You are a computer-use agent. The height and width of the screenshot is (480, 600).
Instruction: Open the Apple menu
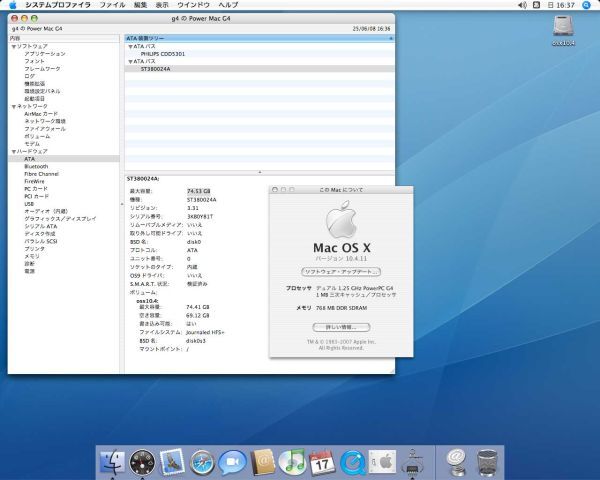point(13,5)
